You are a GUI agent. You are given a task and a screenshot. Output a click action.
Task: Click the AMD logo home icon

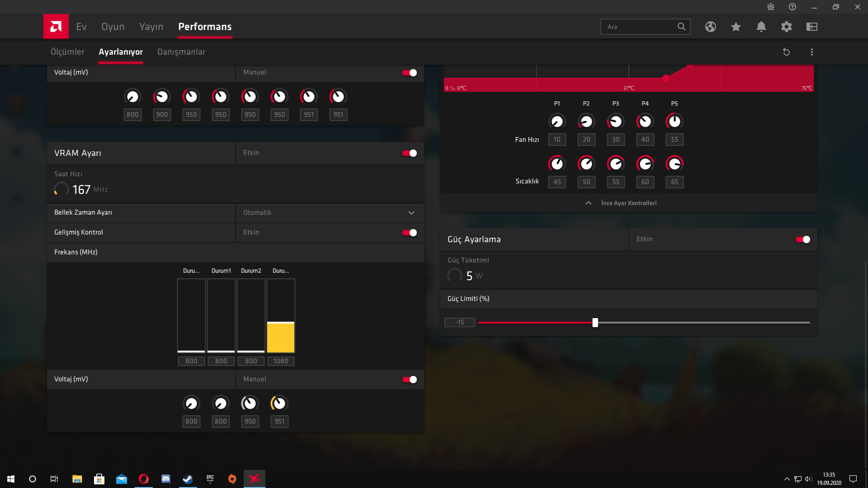pyautogui.click(x=56, y=27)
